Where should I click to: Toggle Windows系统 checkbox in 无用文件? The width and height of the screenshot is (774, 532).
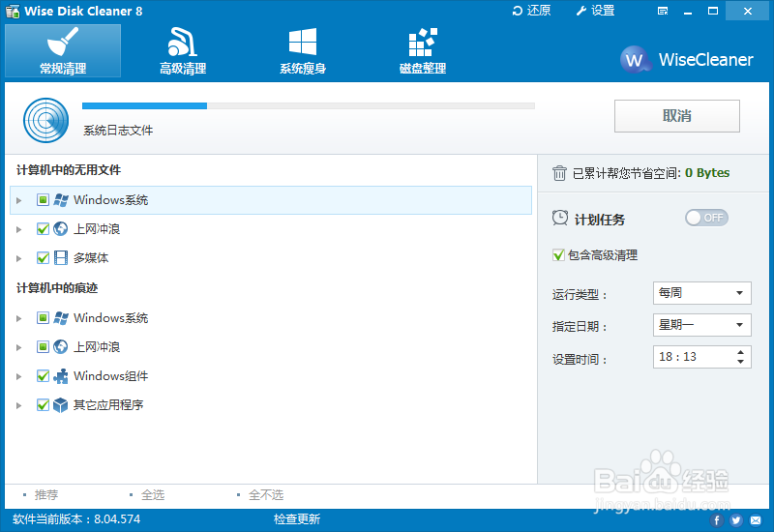(x=43, y=200)
